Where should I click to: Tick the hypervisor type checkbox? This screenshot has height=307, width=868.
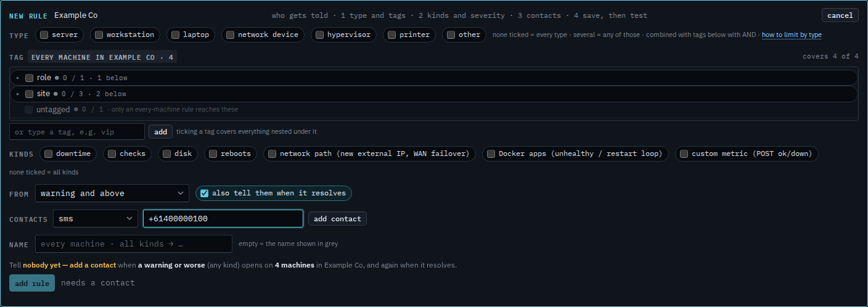[x=319, y=35]
